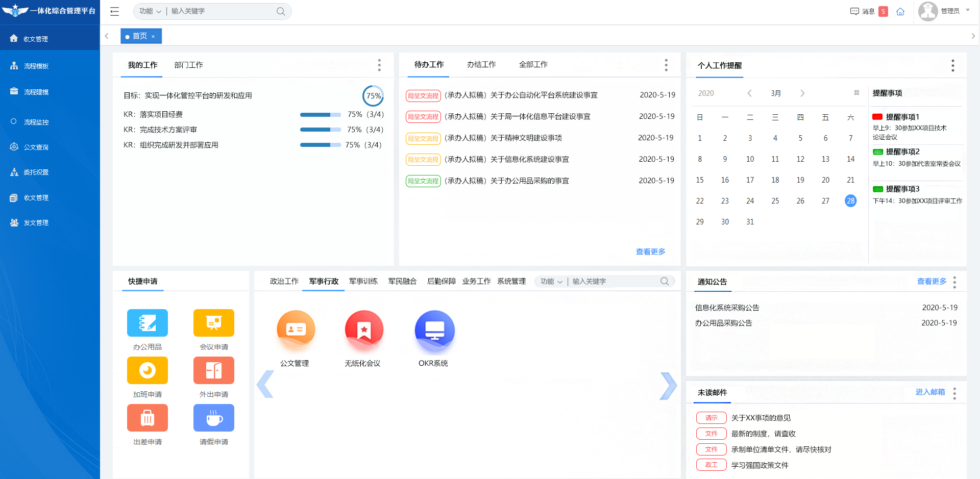Click the search magnifier in the top bar
Screen dimensions: 980x479
click(x=281, y=11)
